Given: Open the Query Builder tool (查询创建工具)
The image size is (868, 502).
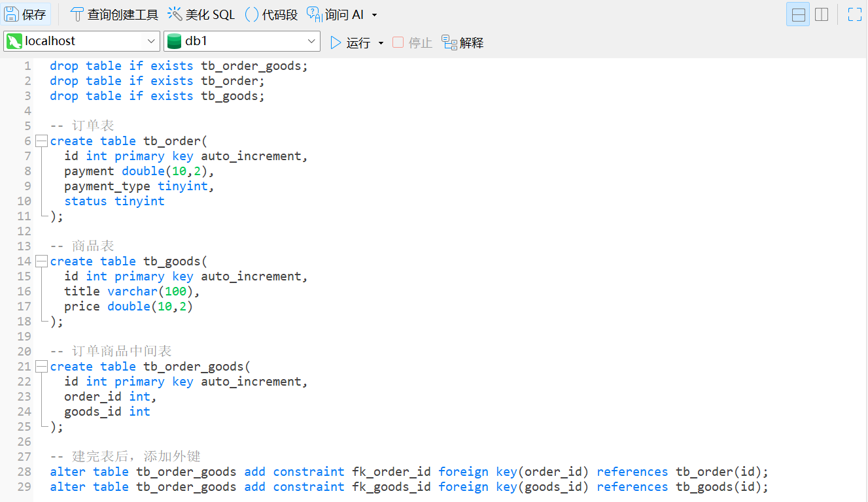Looking at the screenshot, I should 114,14.
